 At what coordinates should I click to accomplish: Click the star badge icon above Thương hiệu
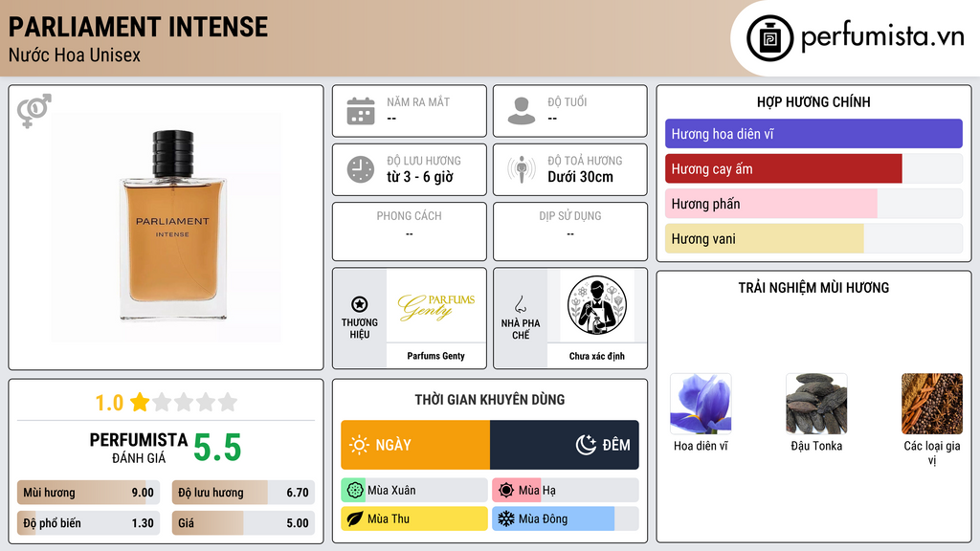[360, 304]
